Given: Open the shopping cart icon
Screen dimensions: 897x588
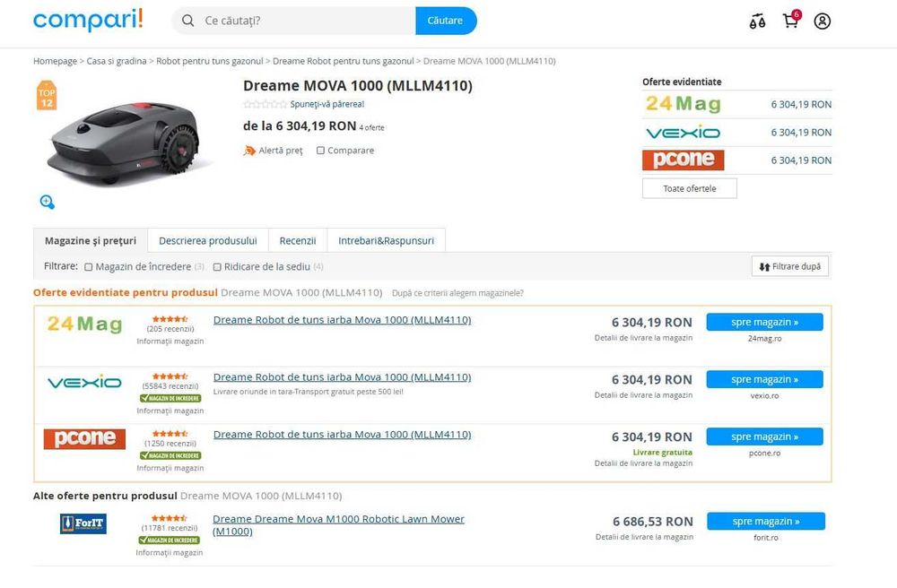Looking at the screenshot, I should [x=791, y=21].
